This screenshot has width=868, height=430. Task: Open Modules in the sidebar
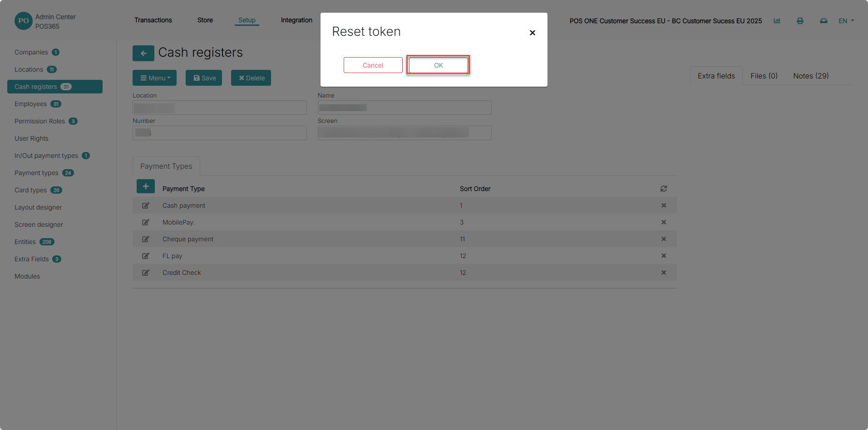point(27,276)
